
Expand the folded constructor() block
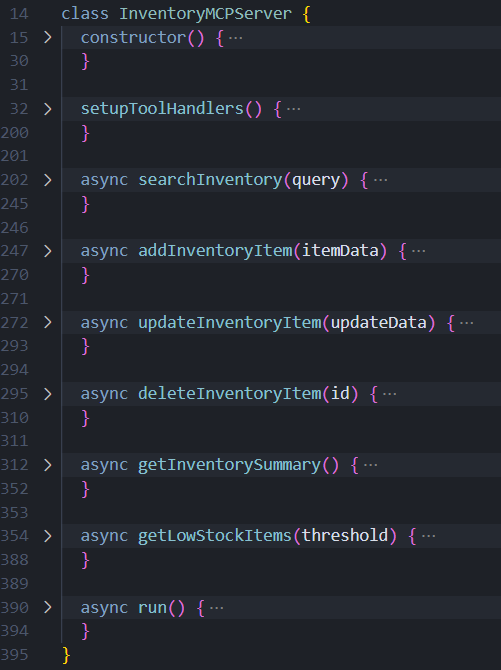click(48, 38)
